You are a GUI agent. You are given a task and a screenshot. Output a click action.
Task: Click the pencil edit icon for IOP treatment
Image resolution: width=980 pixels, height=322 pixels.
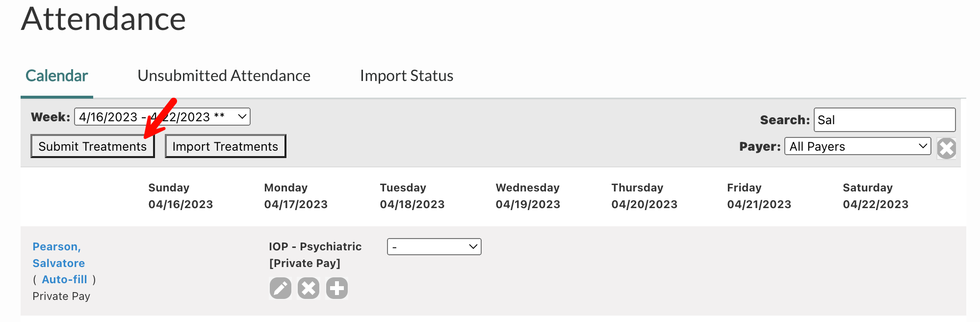[x=281, y=288]
